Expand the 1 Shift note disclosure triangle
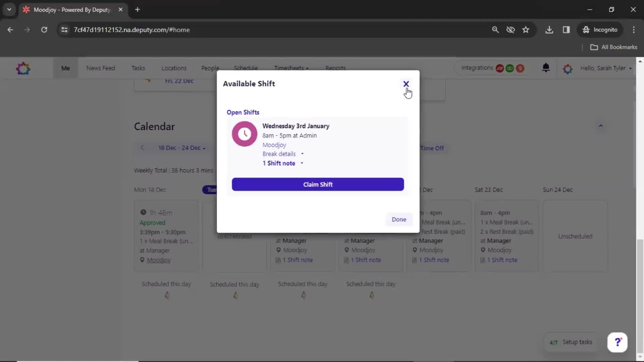The image size is (644, 362). (x=302, y=163)
